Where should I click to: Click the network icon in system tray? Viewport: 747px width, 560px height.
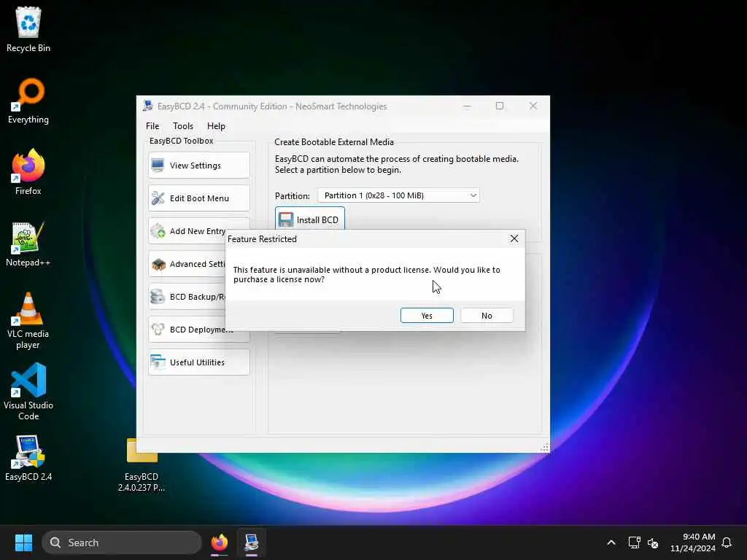(634, 542)
